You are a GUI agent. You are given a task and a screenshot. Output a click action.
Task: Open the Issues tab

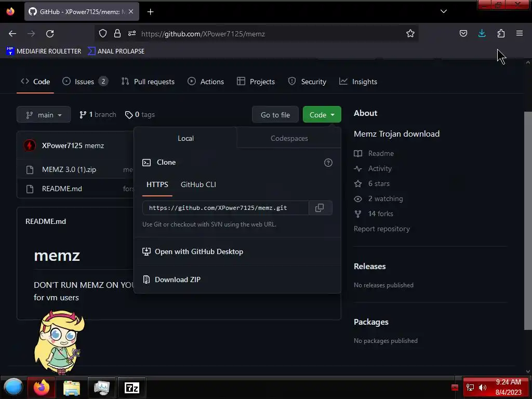coord(85,82)
